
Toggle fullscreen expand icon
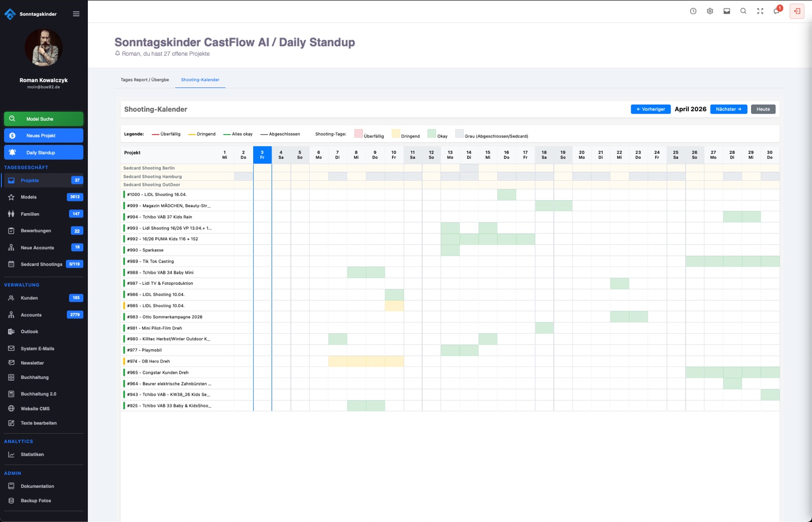[760, 11]
